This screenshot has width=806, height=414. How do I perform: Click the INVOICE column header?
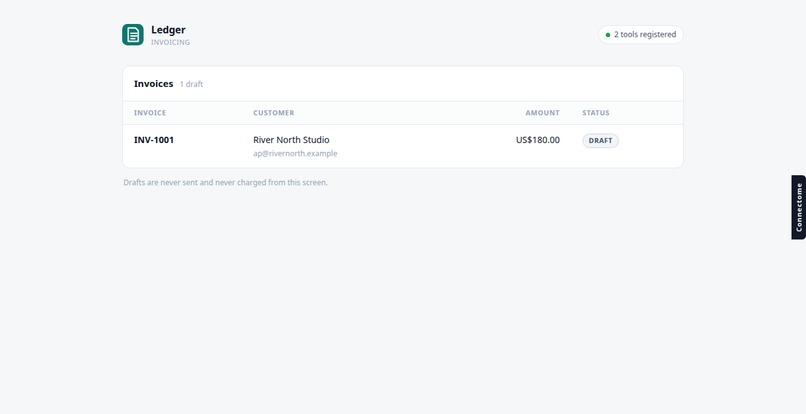[150, 113]
